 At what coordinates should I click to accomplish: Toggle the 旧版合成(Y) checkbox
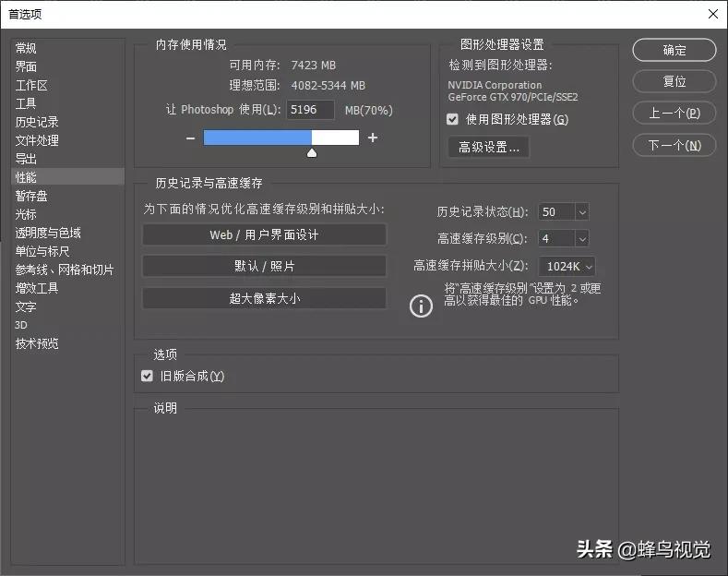[x=147, y=376]
